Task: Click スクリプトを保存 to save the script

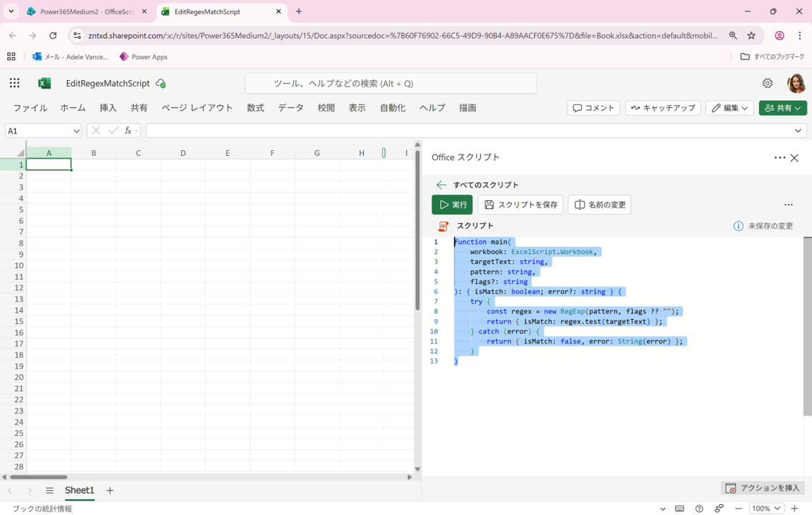Action: click(520, 205)
